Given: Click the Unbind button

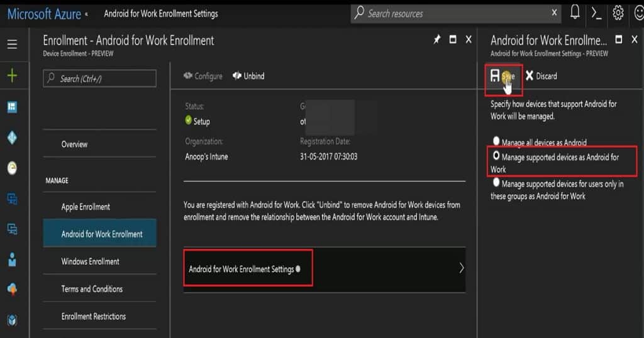Looking at the screenshot, I should coord(248,76).
